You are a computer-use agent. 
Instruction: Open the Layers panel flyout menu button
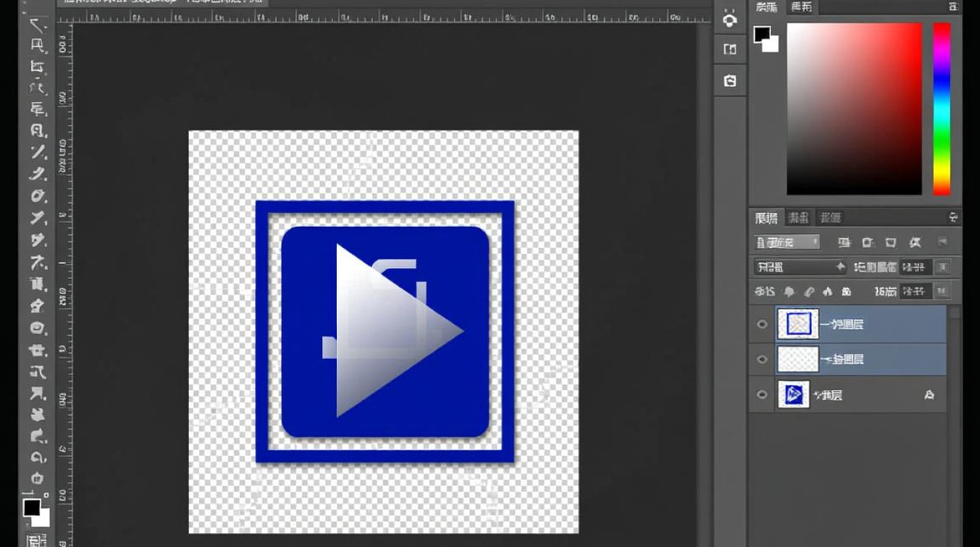click(953, 217)
